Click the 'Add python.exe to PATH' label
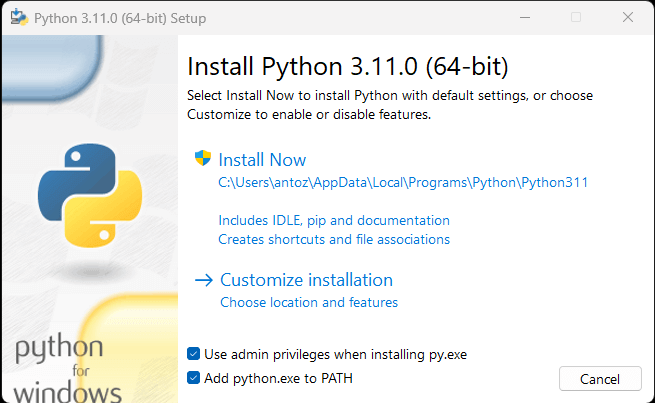 click(278, 378)
